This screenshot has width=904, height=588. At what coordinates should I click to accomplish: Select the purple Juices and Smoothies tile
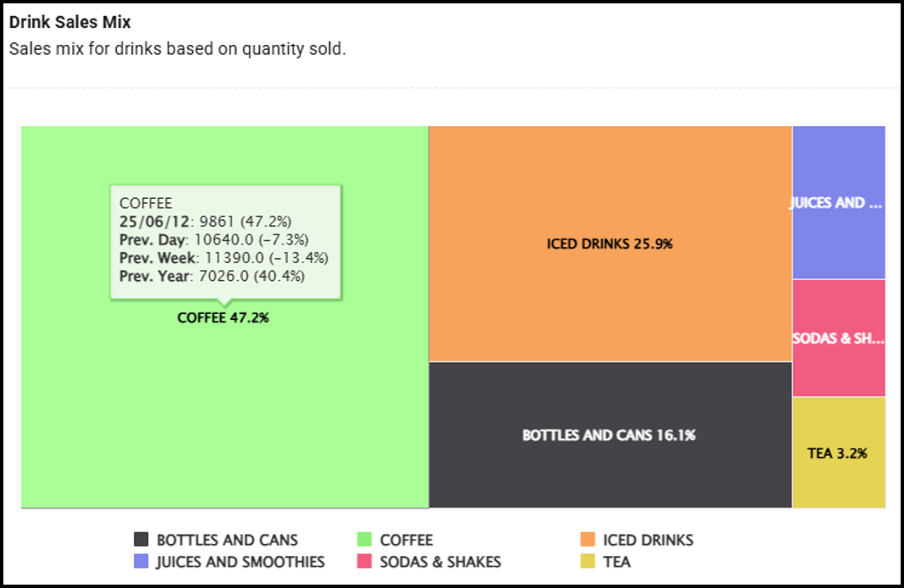pos(839,203)
